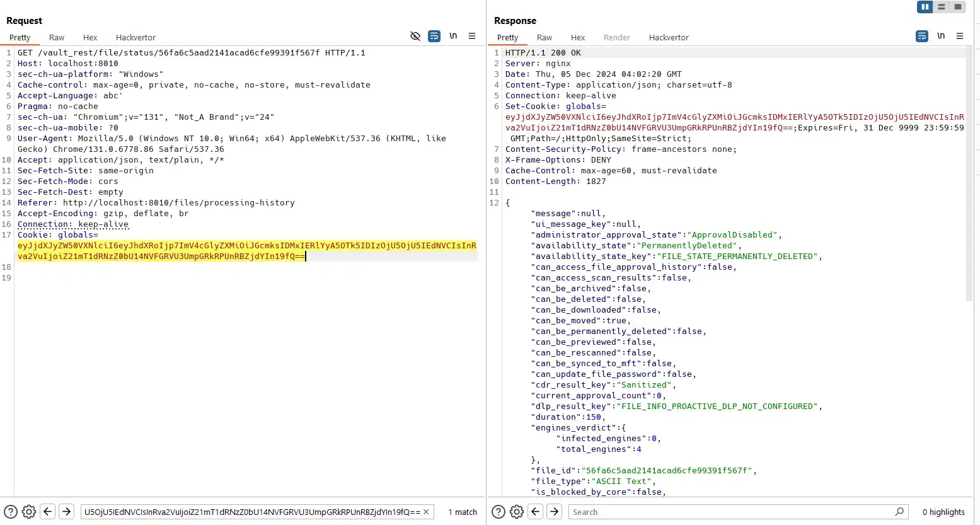Open Request Hackvertor tab
Image resolution: width=980 pixels, height=525 pixels.
(x=135, y=38)
